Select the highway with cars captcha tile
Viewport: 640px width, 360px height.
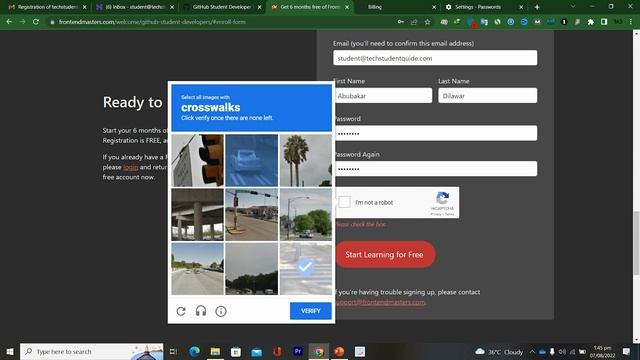pos(198,269)
